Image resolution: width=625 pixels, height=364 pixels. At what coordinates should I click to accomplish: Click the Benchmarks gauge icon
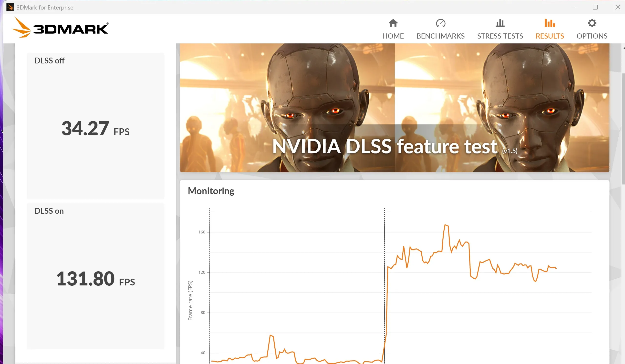click(440, 23)
